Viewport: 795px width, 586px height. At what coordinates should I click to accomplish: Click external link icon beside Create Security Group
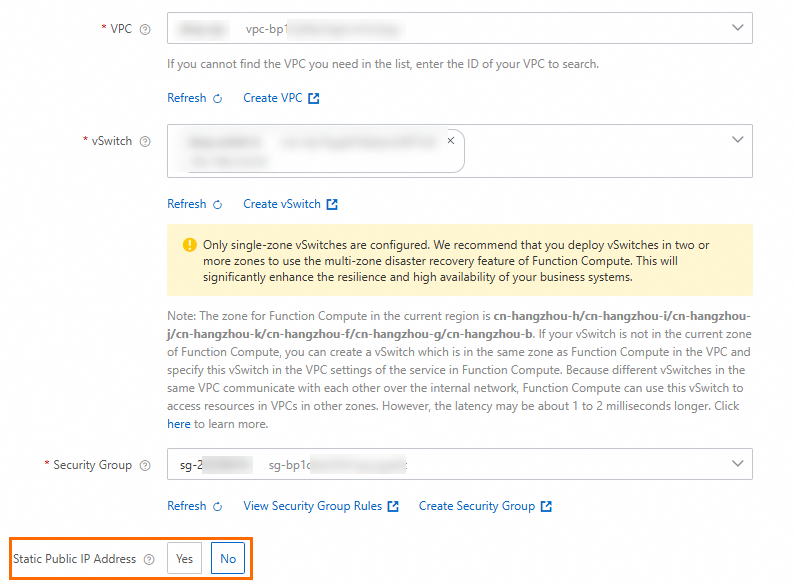[546, 506]
